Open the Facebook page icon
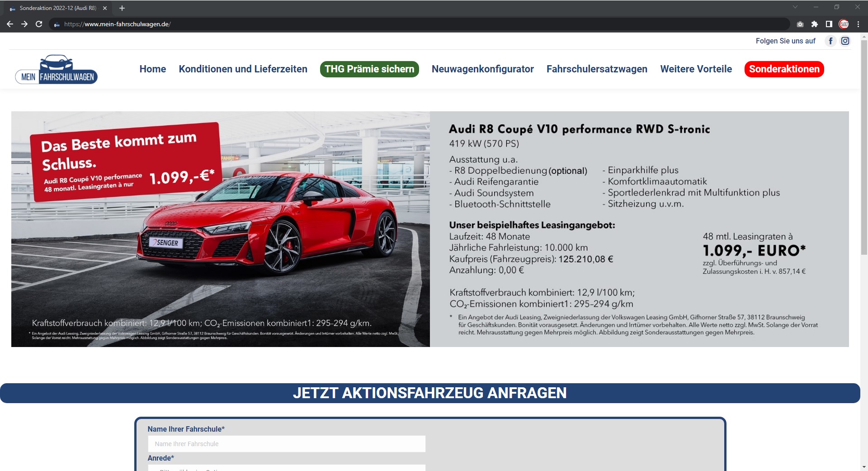This screenshot has width=868, height=471. coord(830,41)
